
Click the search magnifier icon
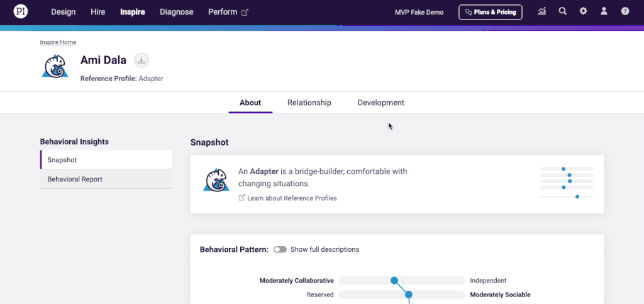tap(563, 11)
